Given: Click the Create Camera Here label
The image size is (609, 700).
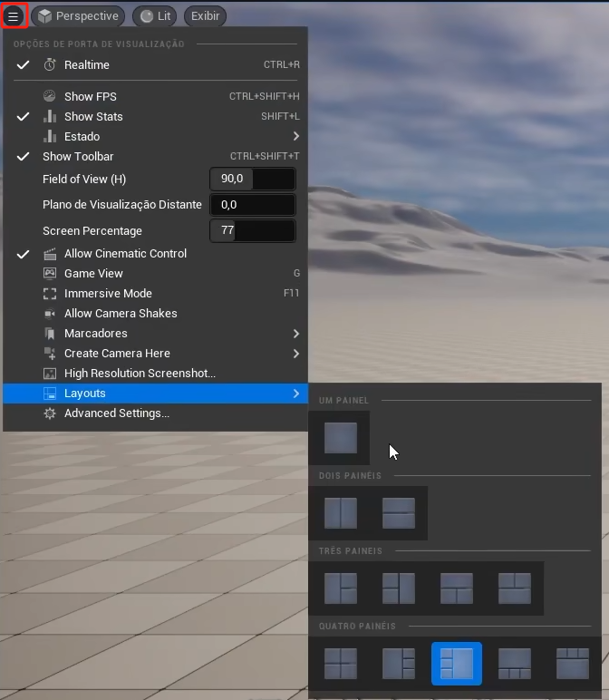Looking at the screenshot, I should (117, 354).
